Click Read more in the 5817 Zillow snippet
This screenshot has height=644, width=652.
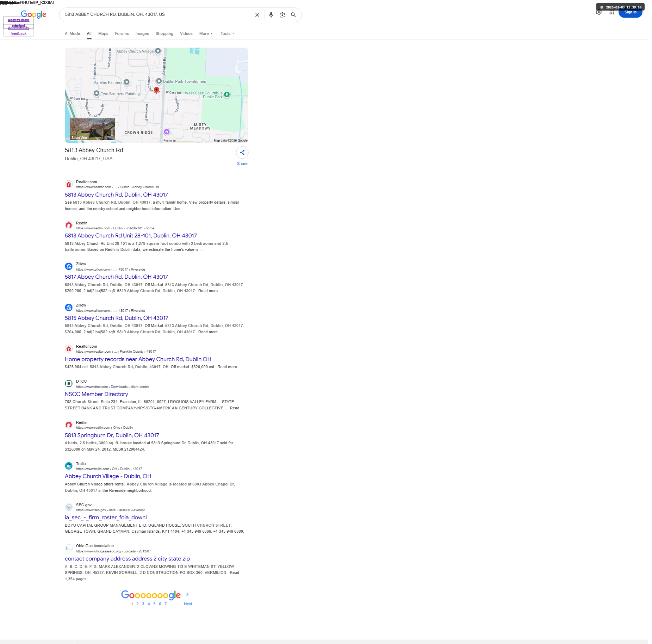coord(208,291)
